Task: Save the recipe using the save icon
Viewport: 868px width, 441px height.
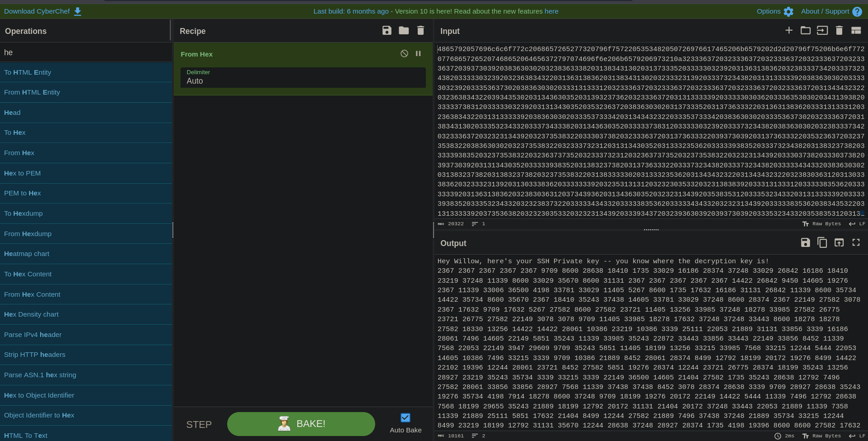Action: click(386, 30)
